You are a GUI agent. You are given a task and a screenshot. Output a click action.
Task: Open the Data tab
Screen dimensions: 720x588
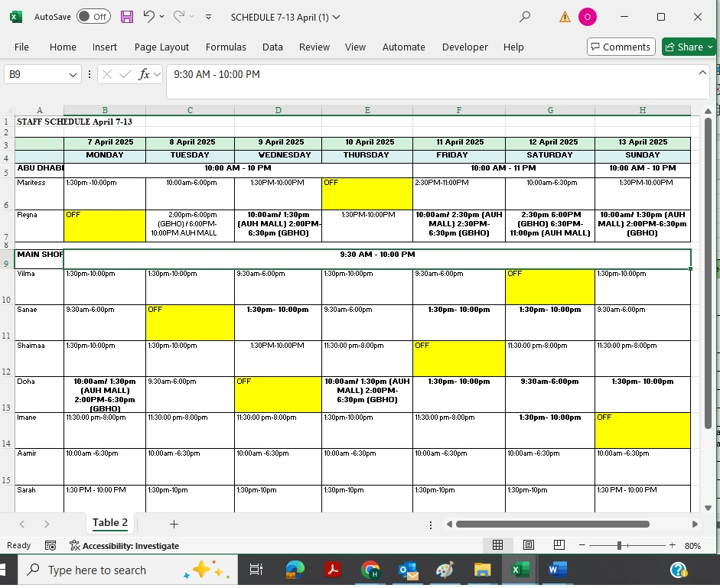[x=272, y=47]
